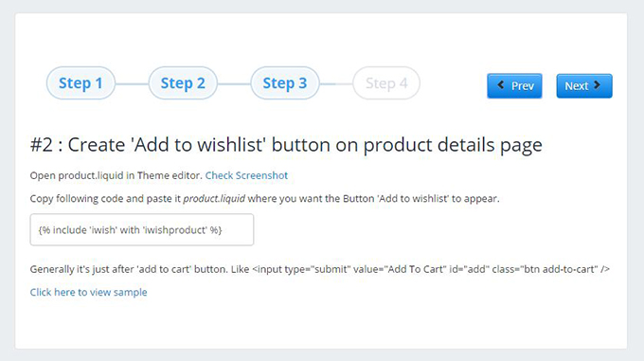Focus the iwish include code snippet field

(x=142, y=229)
